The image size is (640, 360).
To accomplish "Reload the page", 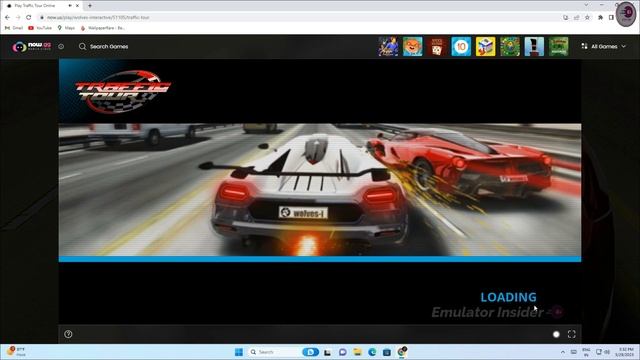I will click(29, 18).
